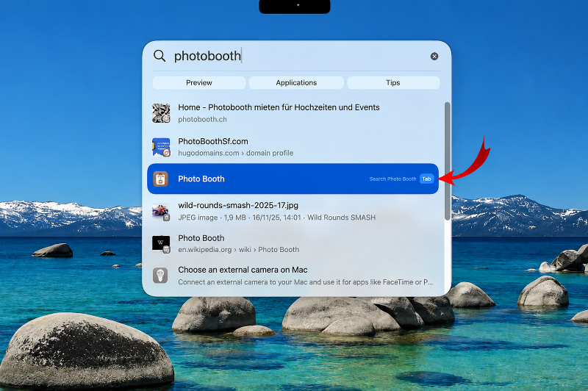The height and width of the screenshot is (391, 588).
Task: Click the Search Photo Booth hint
Action: pyautogui.click(x=392, y=179)
